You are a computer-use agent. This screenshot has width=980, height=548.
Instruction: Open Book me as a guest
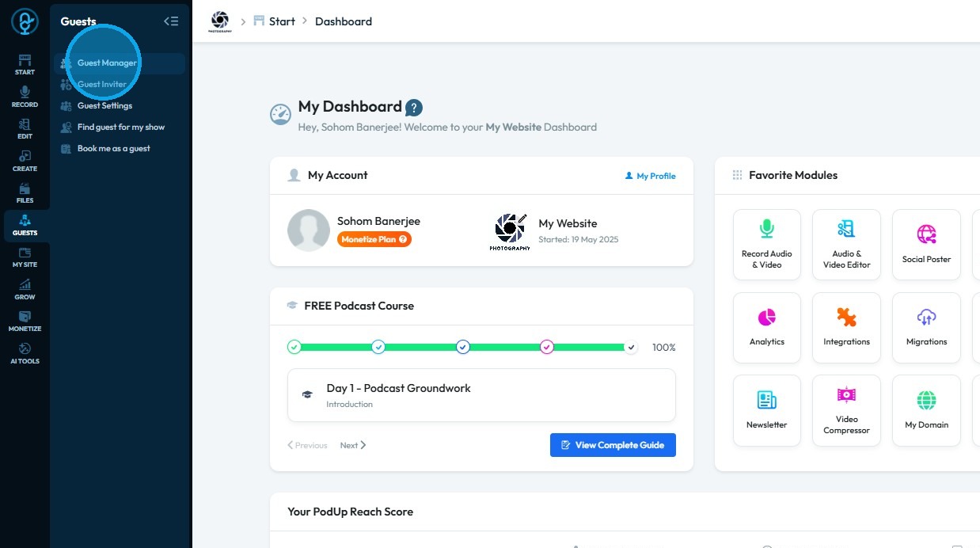pos(120,149)
